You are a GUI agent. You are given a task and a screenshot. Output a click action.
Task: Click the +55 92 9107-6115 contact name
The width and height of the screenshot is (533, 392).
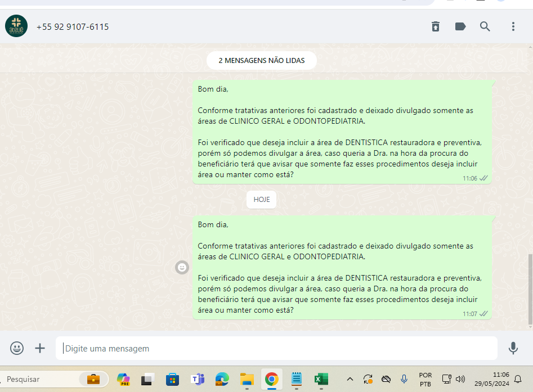point(73,27)
